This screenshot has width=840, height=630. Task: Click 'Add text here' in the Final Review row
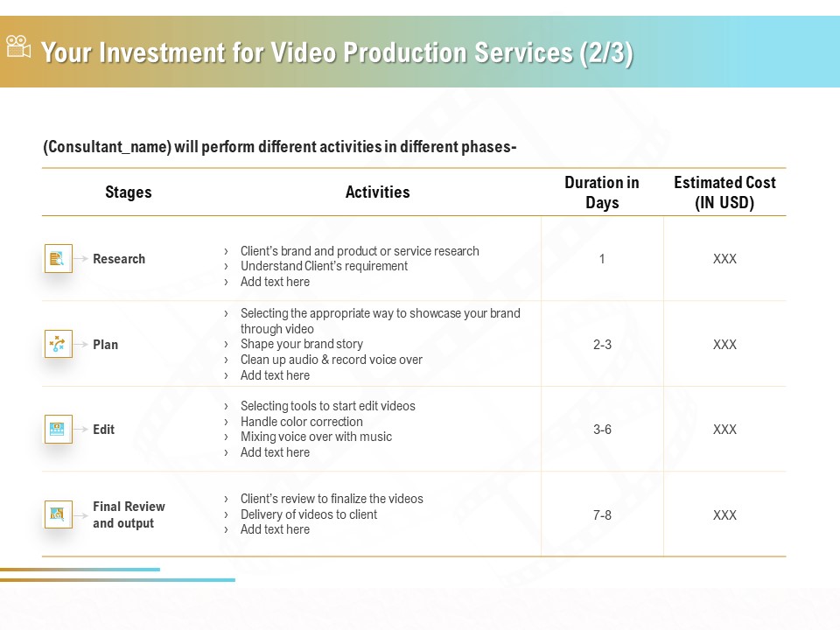(x=275, y=529)
